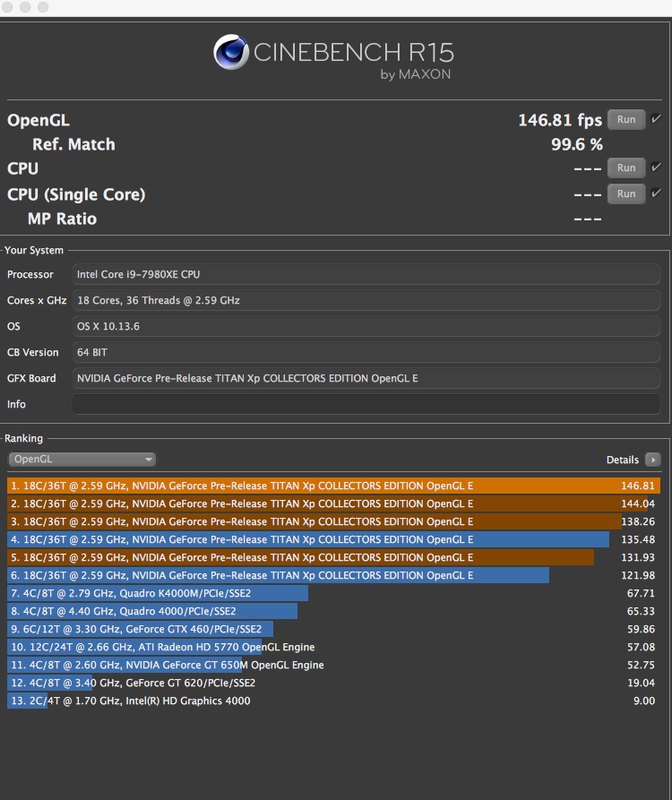Click the CINEBENCH R15 title text
This screenshot has height=800, width=672.
(354, 53)
